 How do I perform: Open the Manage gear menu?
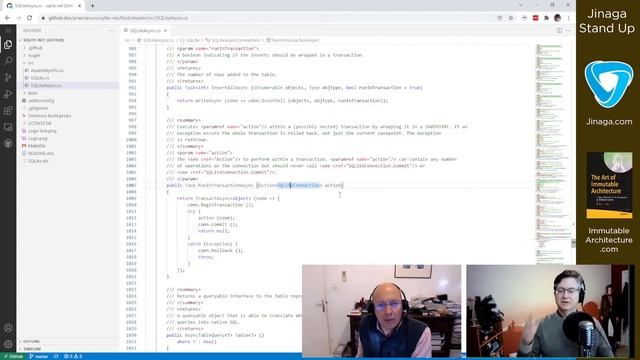8,344
